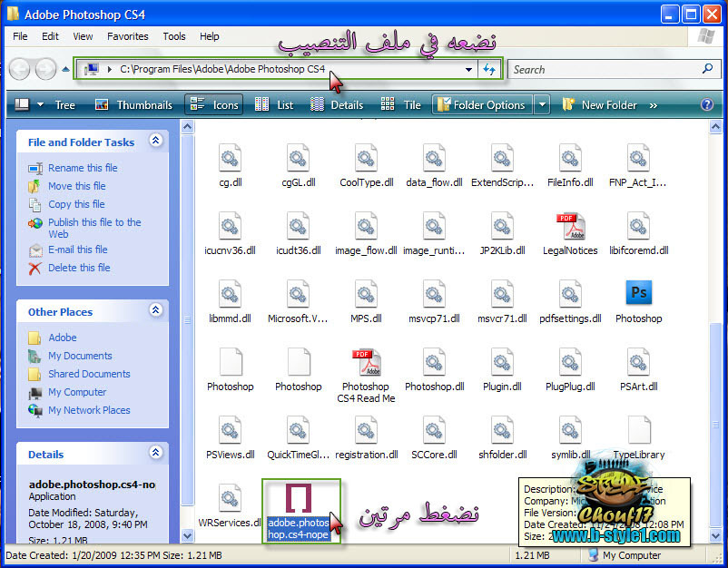Select the cgGL.dll file
This screenshot has width=728, height=568.
[299, 166]
